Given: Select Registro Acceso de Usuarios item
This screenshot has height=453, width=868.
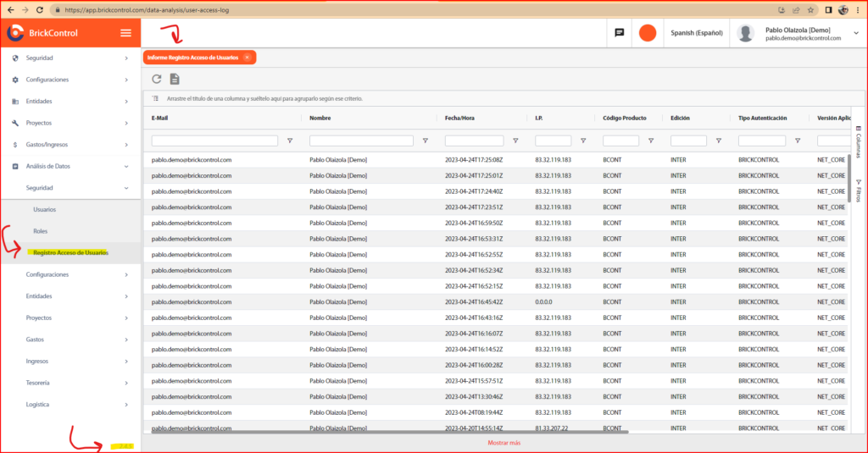Looking at the screenshot, I should coord(71,253).
